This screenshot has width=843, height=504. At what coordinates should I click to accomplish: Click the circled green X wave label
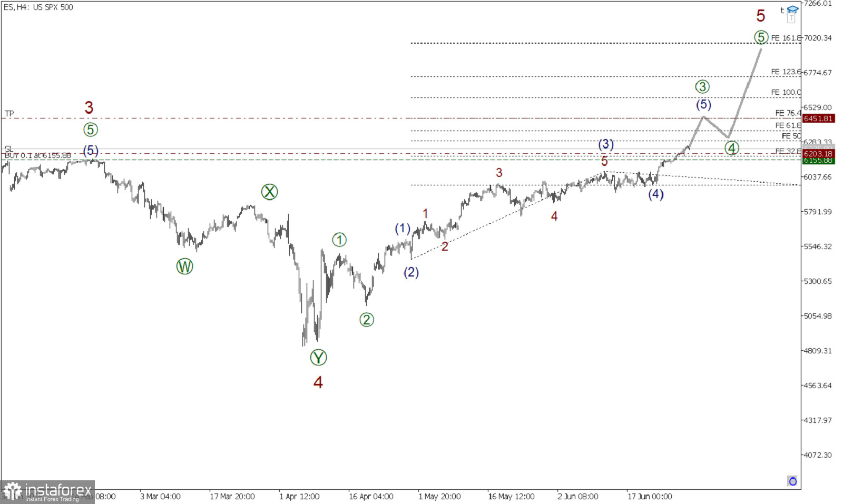click(x=269, y=192)
